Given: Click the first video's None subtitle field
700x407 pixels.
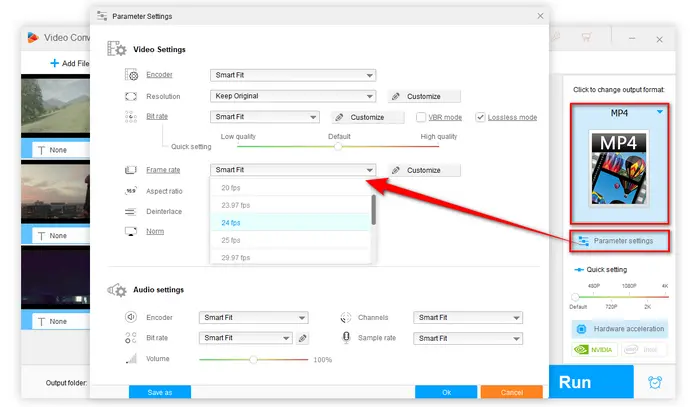Looking at the screenshot, I should coord(61,150).
